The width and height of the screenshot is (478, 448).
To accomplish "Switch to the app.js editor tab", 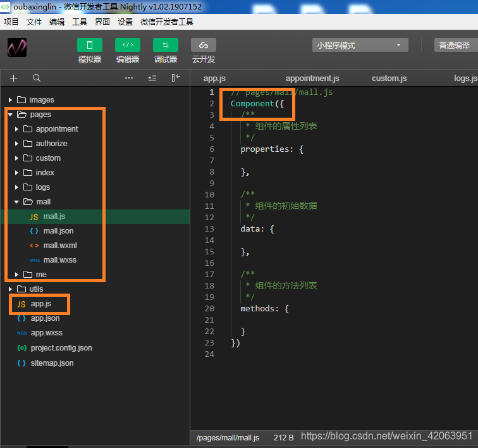I will point(214,78).
